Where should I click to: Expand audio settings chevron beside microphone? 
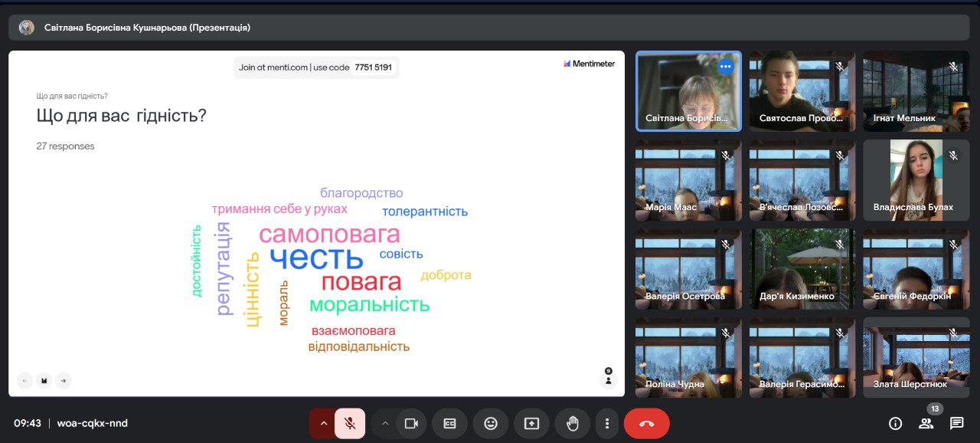pyautogui.click(x=323, y=423)
